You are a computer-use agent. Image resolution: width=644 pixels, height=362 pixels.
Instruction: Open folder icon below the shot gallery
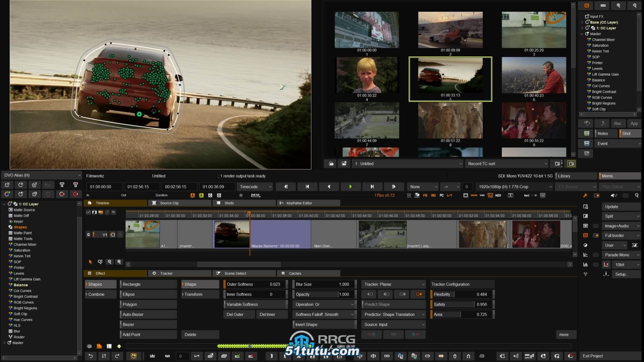click(x=331, y=164)
